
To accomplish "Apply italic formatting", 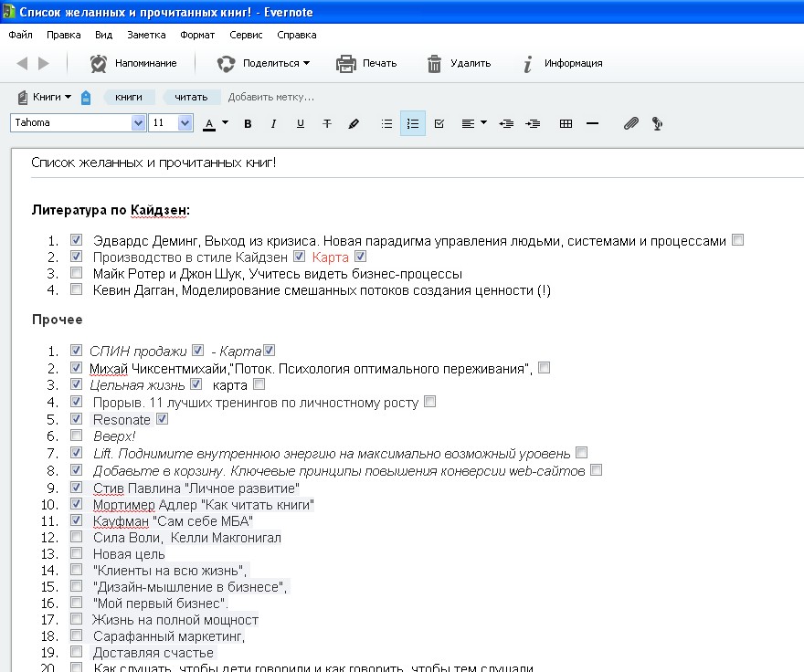I will click(273, 123).
